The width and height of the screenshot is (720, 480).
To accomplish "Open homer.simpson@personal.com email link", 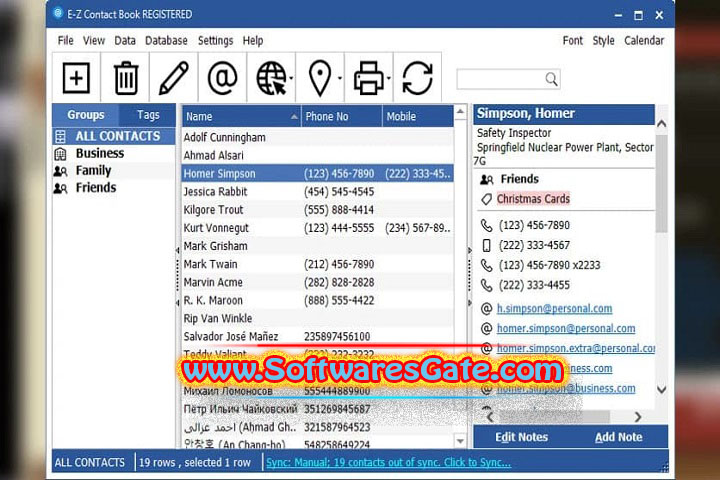I will click(566, 329).
